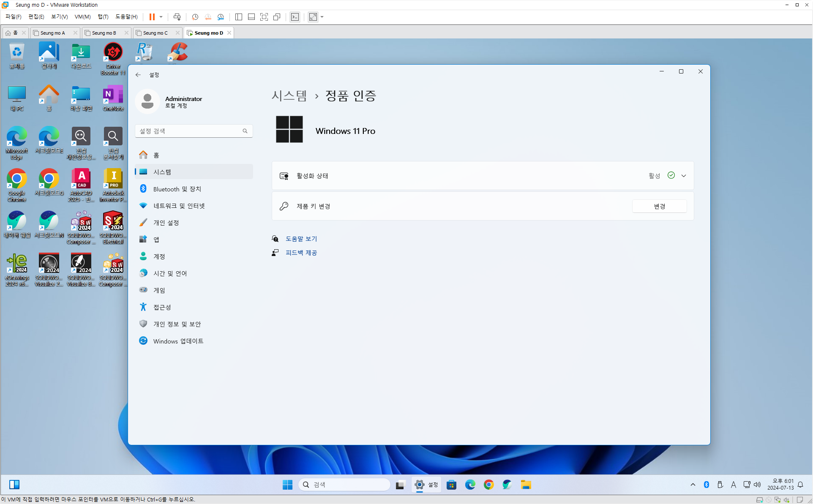Go back with the settings back arrow

pos(138,75)
